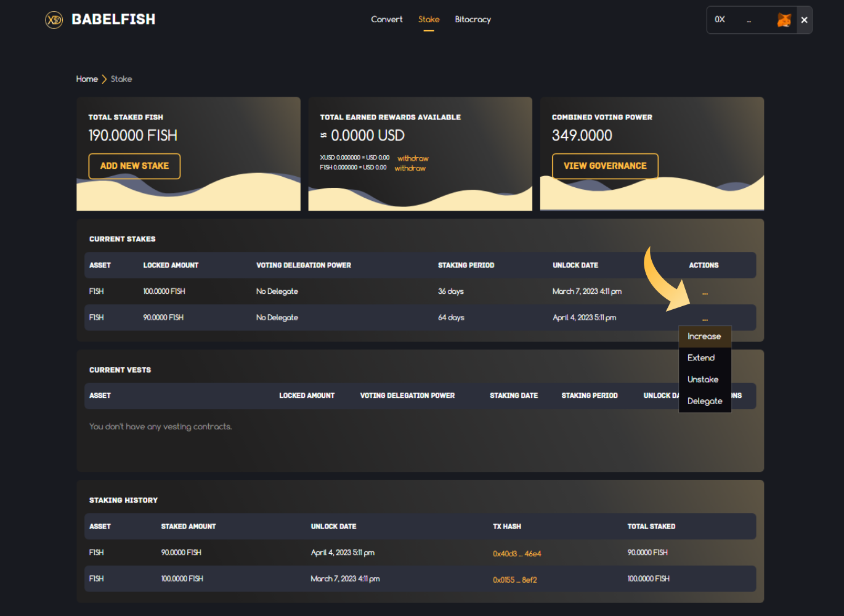Withdraw XUSD rewards
The image size is (844, 616).
click(x=413, y=158)
